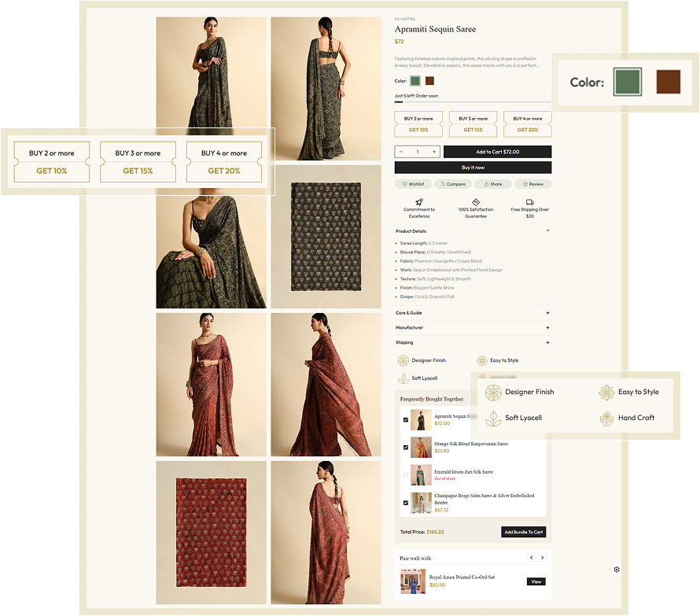Click the Commitment to Excellence rocket icon
Image resolution: width=700 pixels, height=616 pixels.
tap(419, 202)
